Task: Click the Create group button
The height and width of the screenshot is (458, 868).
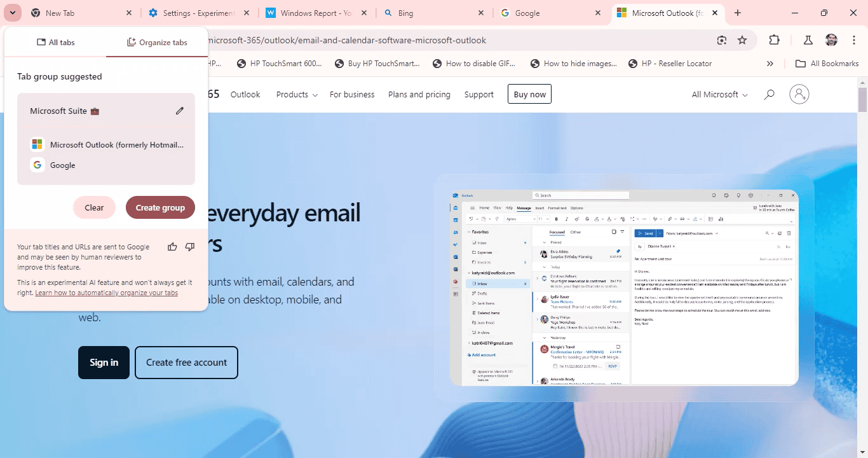Action: [x=160, y=207]
